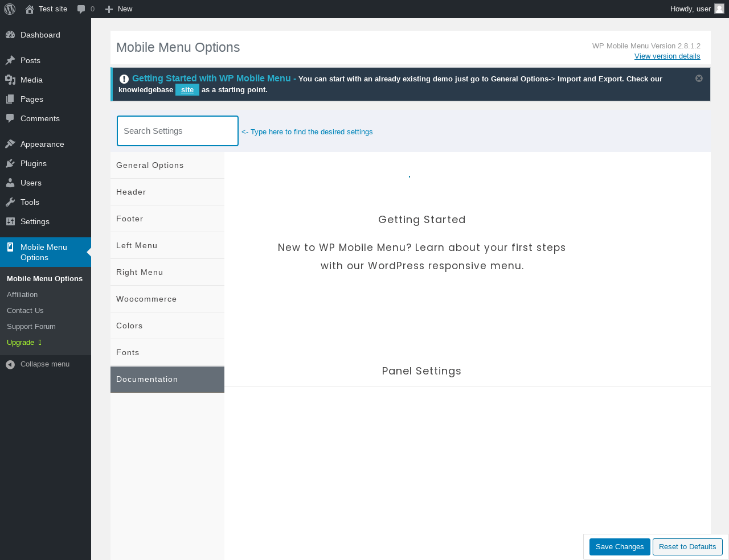Click the WP Mobile Menu Version 2.8.1.2 text
Viewport: 729px width, 560px height.
(646, 46)
